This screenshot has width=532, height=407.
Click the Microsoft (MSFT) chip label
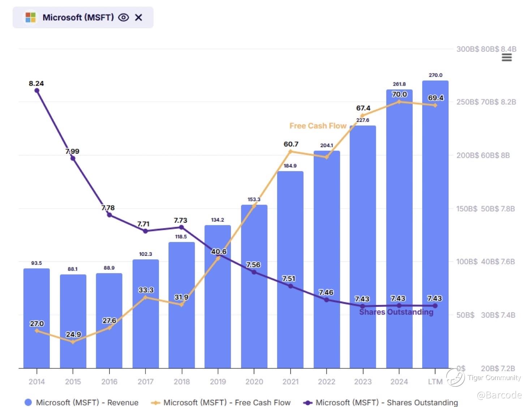coord(78,17)
